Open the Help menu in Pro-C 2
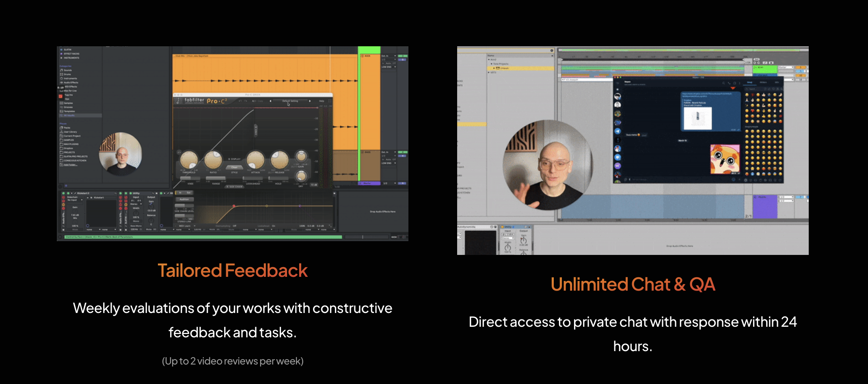Viewport: 868px width, 384px height. click(321, 101)
